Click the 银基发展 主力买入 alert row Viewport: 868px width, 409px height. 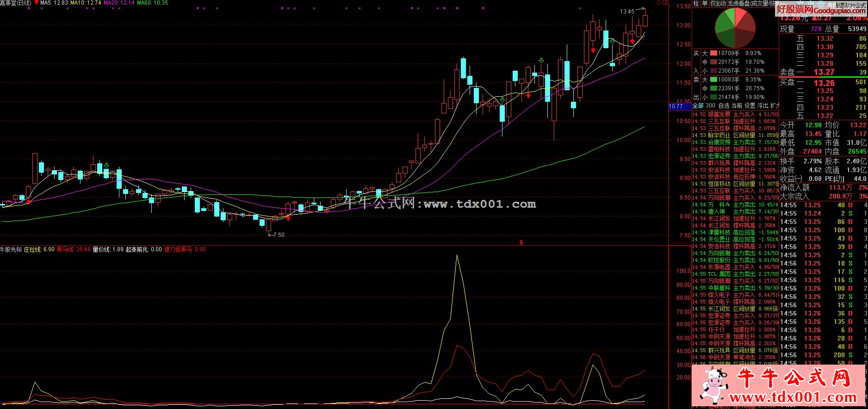tap(735, 114)
